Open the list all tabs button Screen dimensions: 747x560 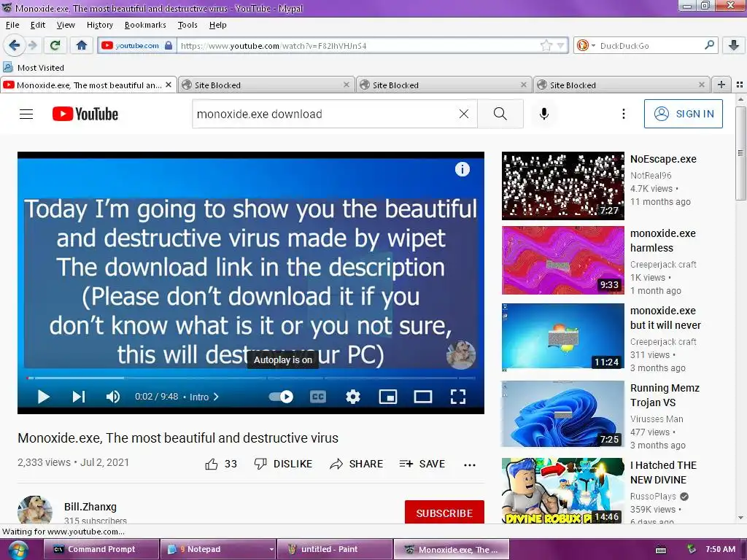[740, 85]
